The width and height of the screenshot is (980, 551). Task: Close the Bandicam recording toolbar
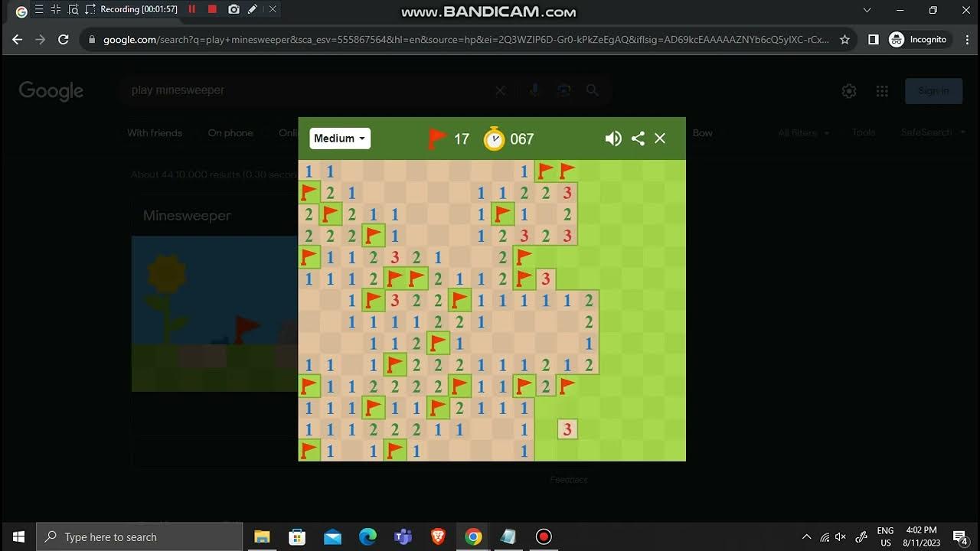[x=273, y=9]
